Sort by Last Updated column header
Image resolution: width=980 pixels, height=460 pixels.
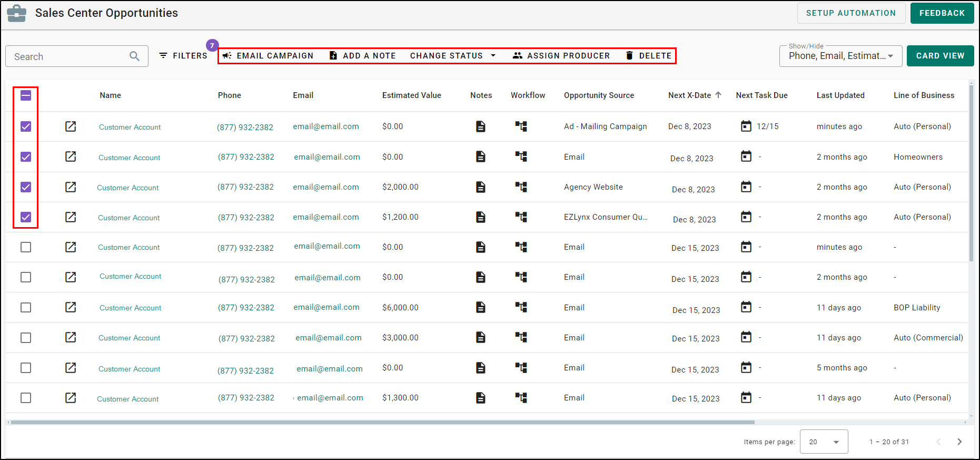(x=840, y=95)
